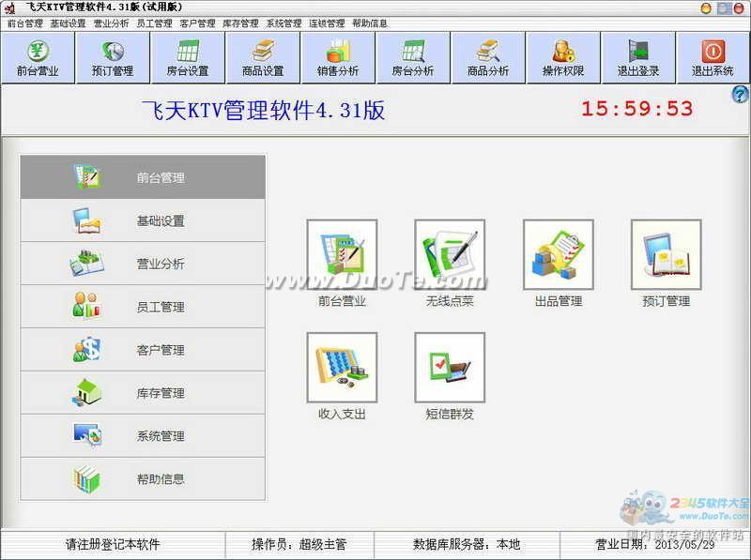
Task: Click 数据库服务器: 本地 status entry
Action: click(467, 544)
